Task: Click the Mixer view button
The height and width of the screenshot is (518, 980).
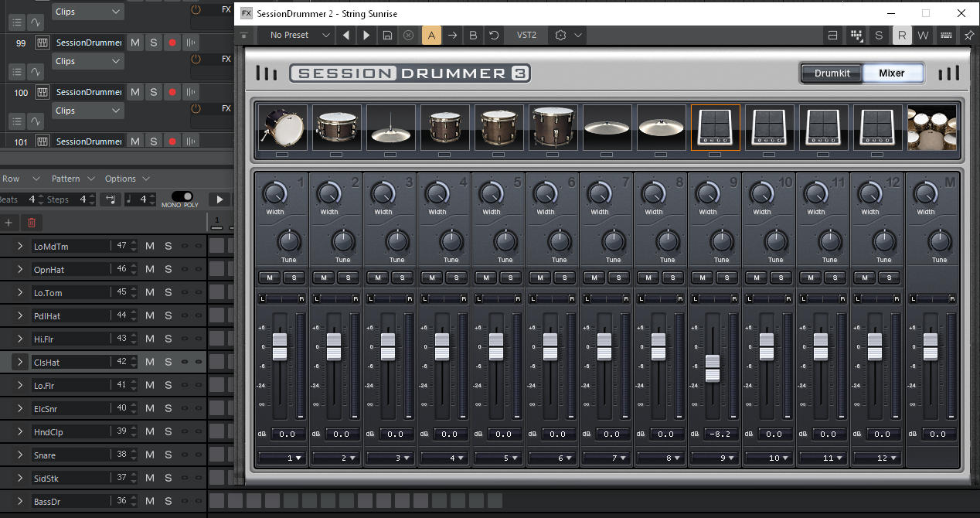Action: 892,73
